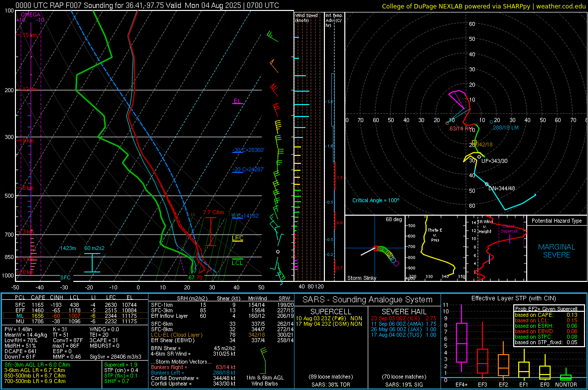Click the Prob EF2+ Given Supercell header

tap(546, 309)
